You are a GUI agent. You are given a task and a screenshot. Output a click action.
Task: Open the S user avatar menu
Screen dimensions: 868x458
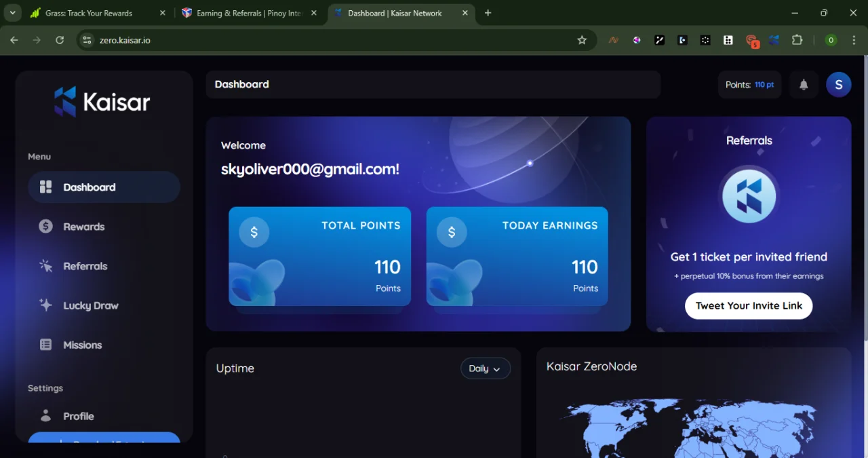839,85
